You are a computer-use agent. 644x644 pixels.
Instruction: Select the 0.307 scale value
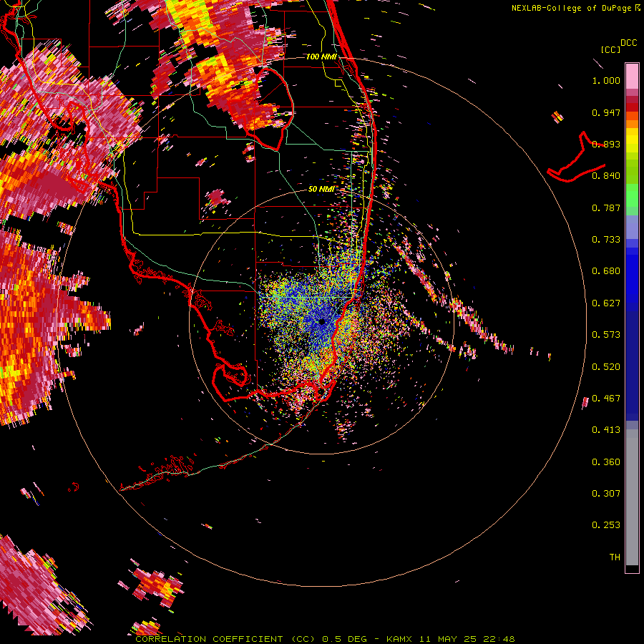606,494
